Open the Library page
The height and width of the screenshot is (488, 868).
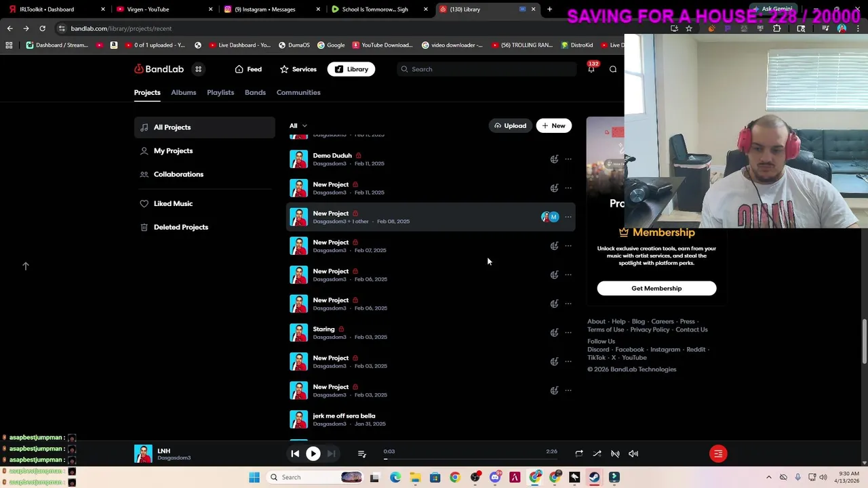click(351, 69)
